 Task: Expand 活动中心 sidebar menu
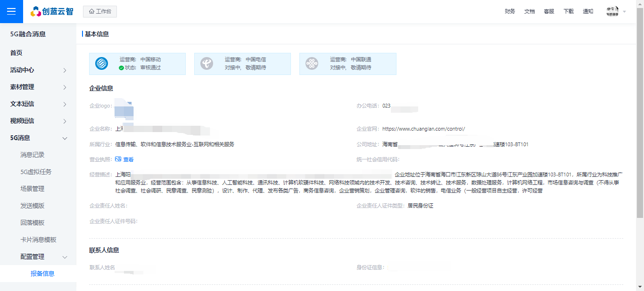(x=38, y=70)
